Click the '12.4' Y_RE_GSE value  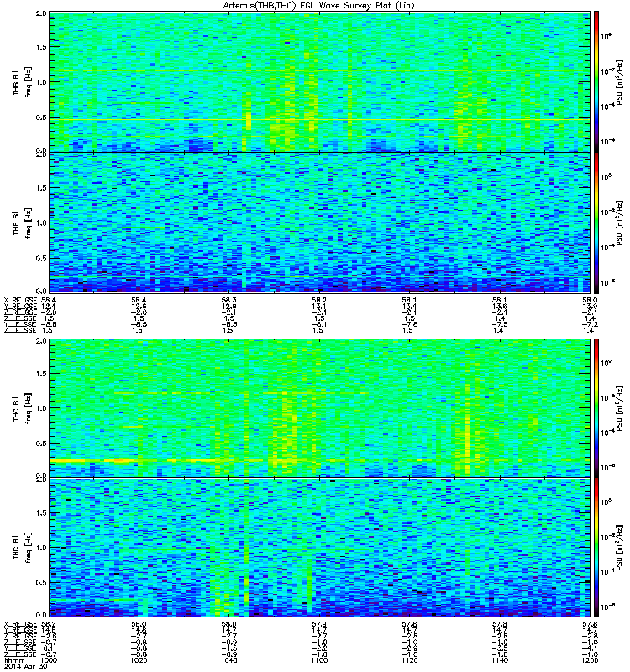tap(49, 306)
